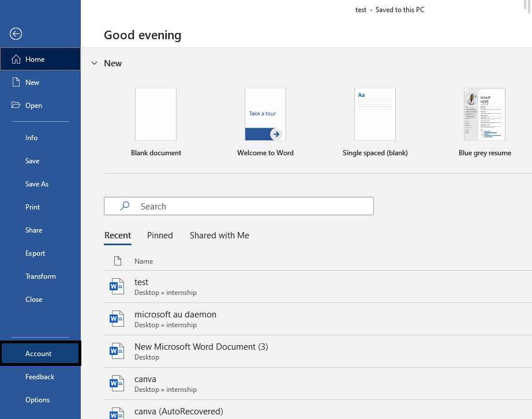This screenshot has height=419, width=532.
Task: Open the Account page
Action: point(40,354)
